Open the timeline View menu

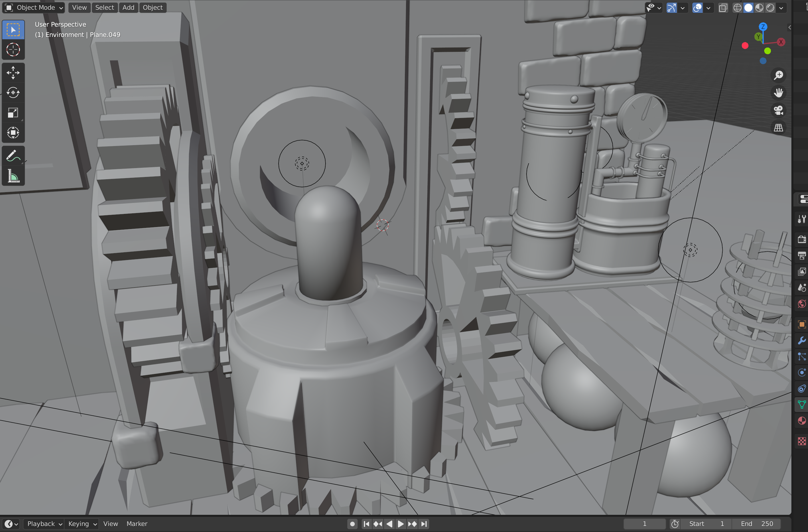point(111,524)
